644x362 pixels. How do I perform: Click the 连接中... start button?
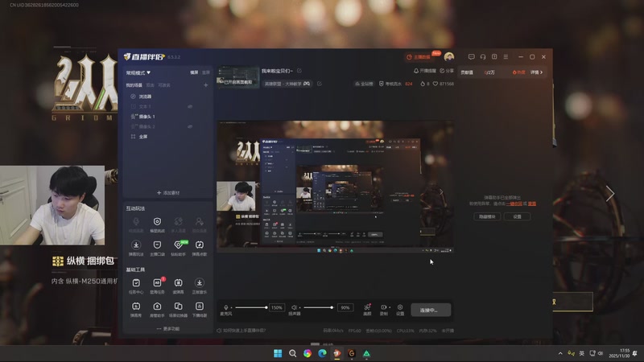tap(431, 310)
